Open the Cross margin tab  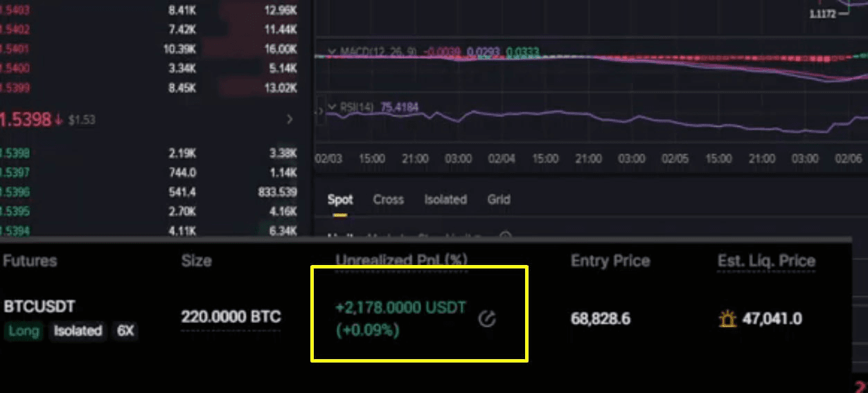[x=388, y=200]
